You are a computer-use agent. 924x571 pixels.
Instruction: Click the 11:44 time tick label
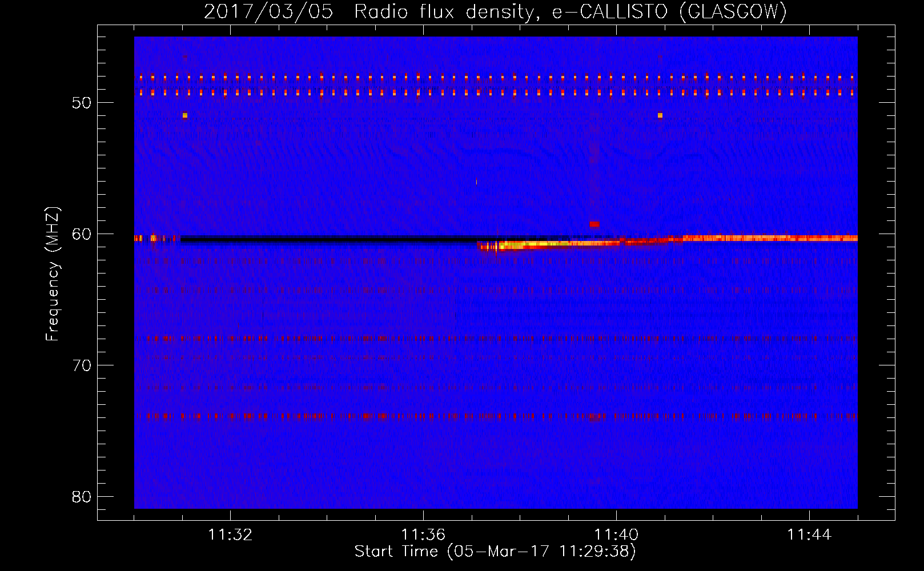pos(809,535)
